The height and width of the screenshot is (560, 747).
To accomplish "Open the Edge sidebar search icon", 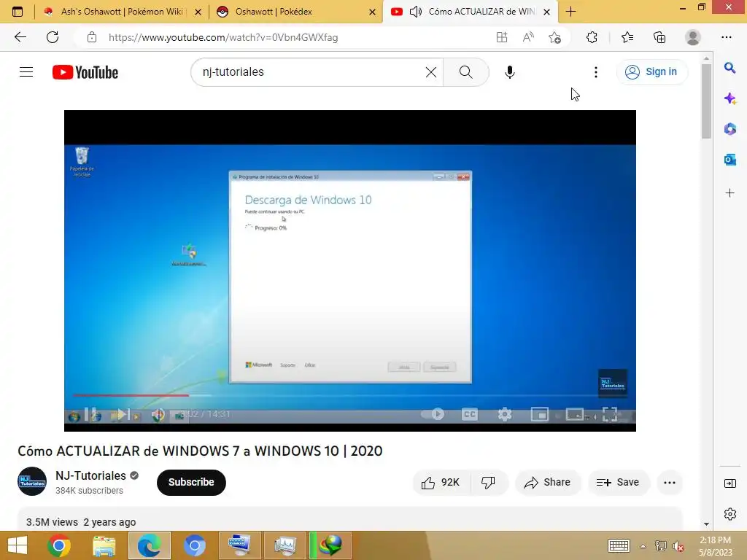I will click(729, 68).
